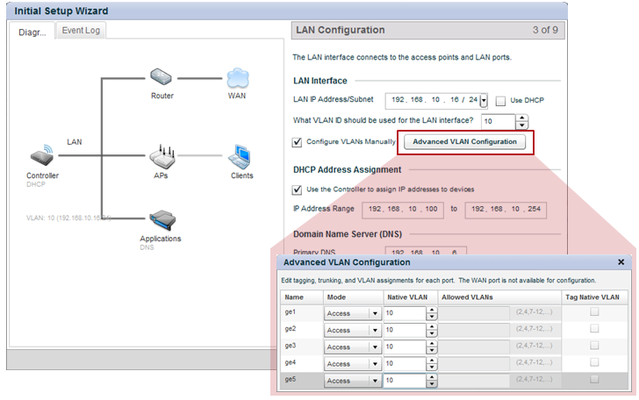Close the Advanced VLAN Configuration dialog
This screenshot has height=400, width=639.
(x=621, y=262)
